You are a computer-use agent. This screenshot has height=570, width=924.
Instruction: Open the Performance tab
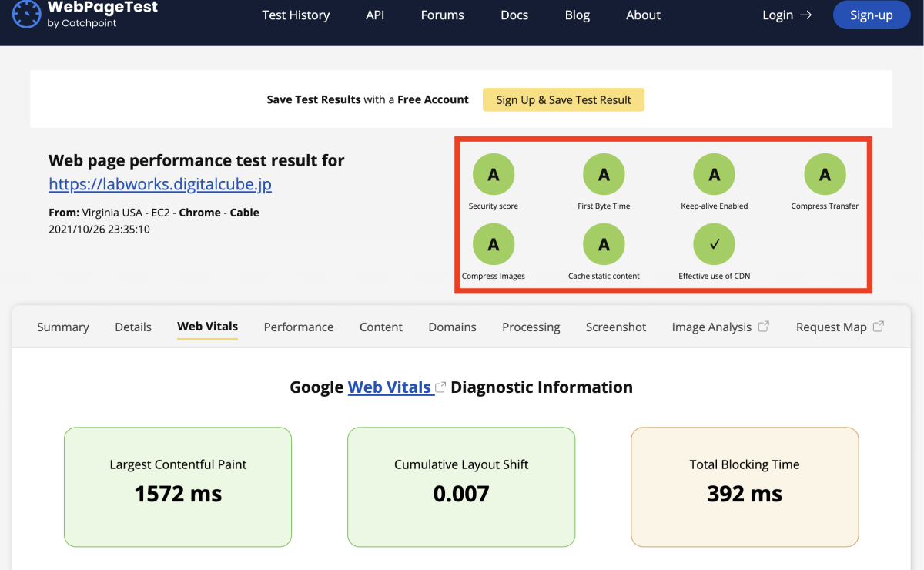(299, 327)
